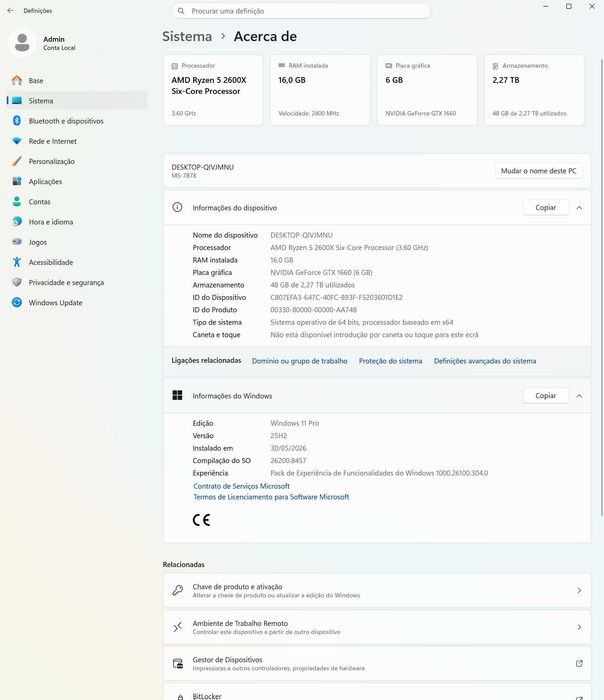This screenshot has height=700, width=604.
Task: Open the RAM instalada 16,0 GB card
Action: coord(320,90)
